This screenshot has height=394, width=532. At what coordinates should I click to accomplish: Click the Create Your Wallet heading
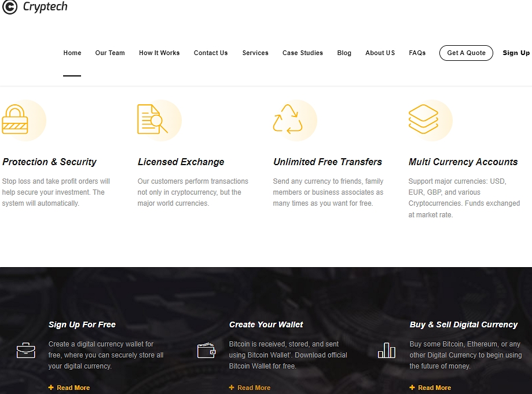pos(266,324)
